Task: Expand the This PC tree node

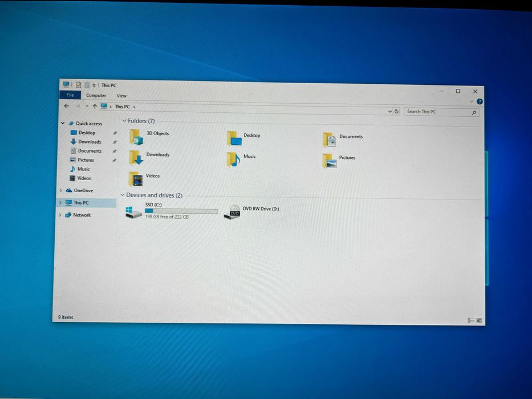Action: point(60,202)
